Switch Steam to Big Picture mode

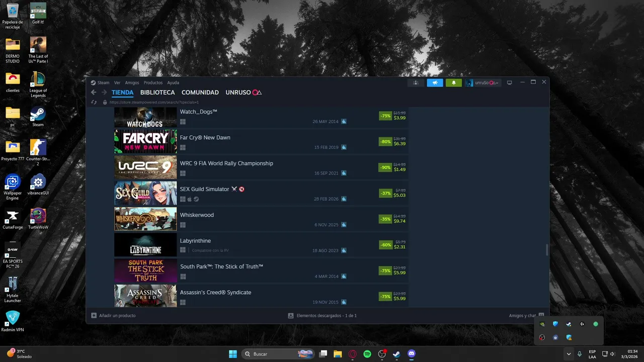509,82
